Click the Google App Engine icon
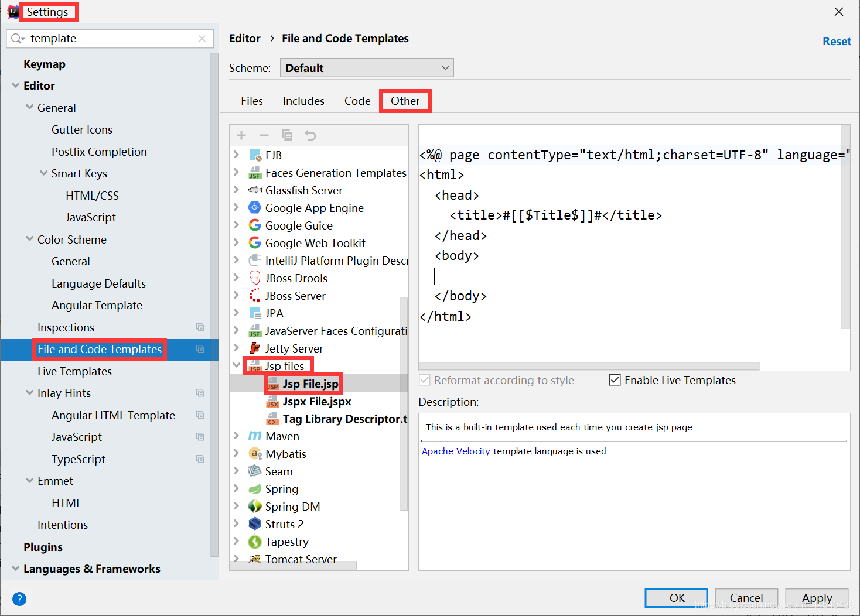Viewport: 860px width, 616px height. point(255,208)
